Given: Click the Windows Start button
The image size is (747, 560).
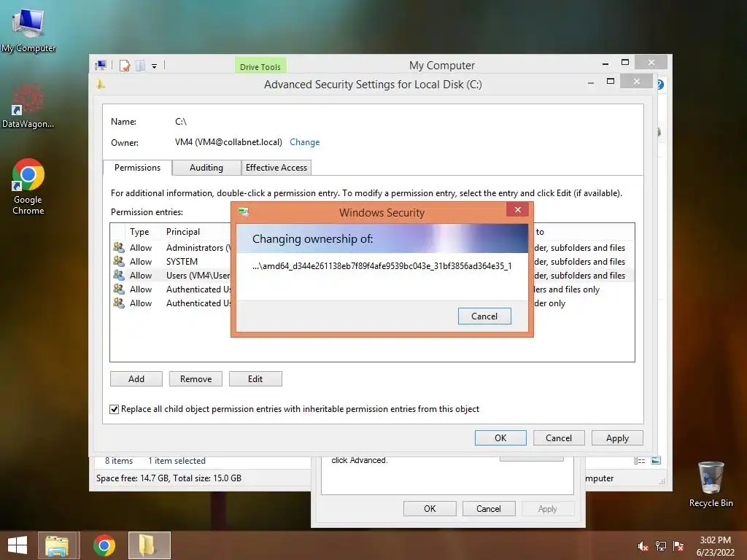Looking at the screenshot, I should (x=18, y=545).
